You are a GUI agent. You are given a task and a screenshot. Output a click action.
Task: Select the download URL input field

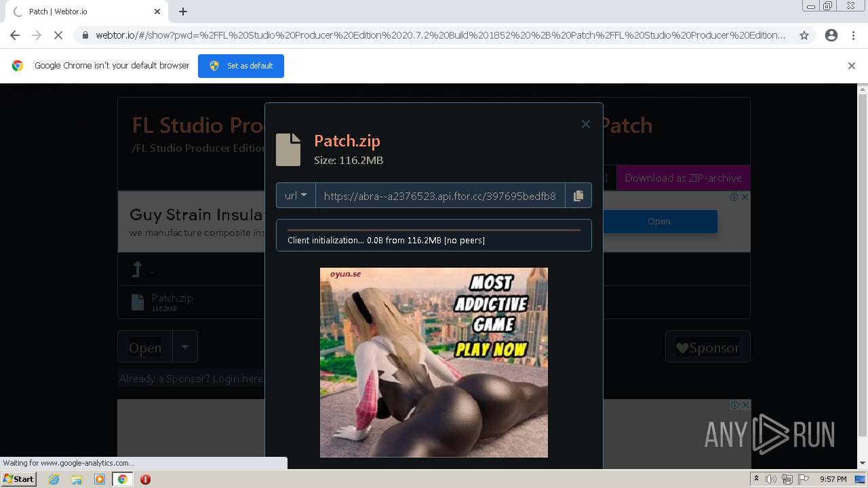click(440, 196)
